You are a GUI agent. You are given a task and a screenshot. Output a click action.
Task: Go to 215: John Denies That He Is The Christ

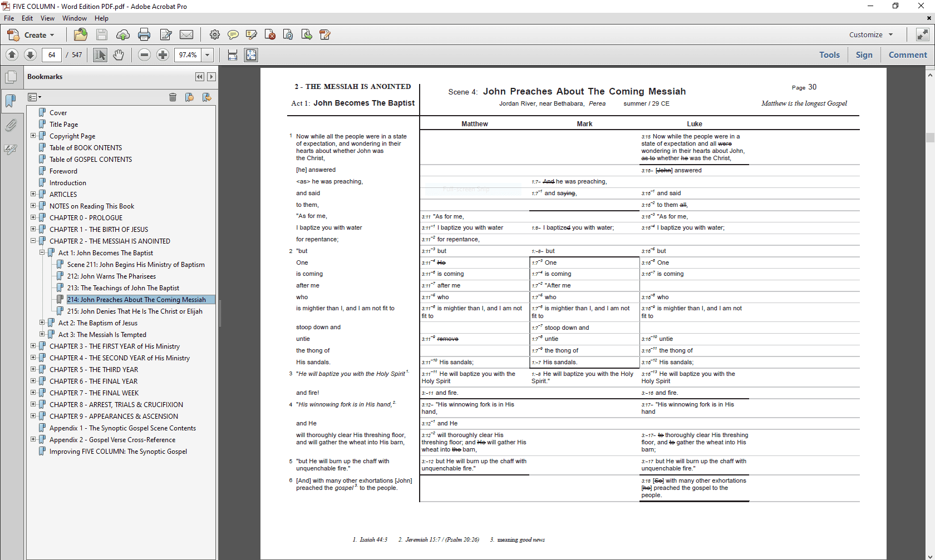coord(135,311)
